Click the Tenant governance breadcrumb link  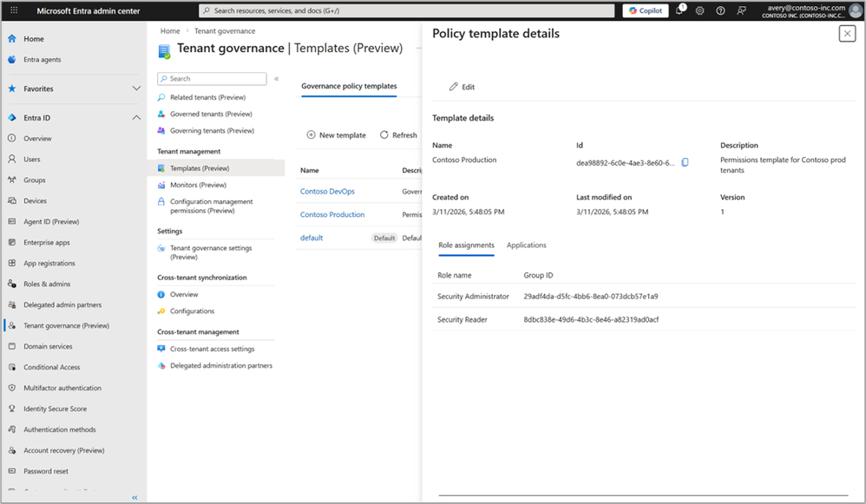point(224,31)
